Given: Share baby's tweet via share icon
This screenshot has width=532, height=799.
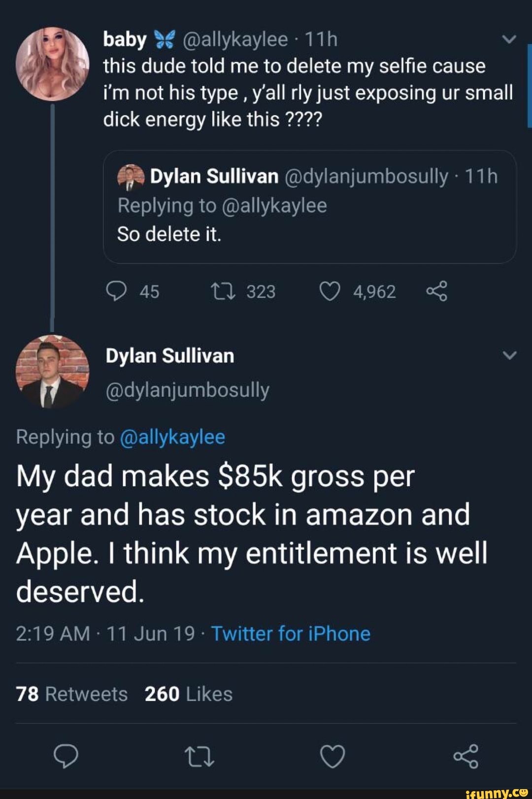Looking at the screenshot, I should (x=436, y=291).
